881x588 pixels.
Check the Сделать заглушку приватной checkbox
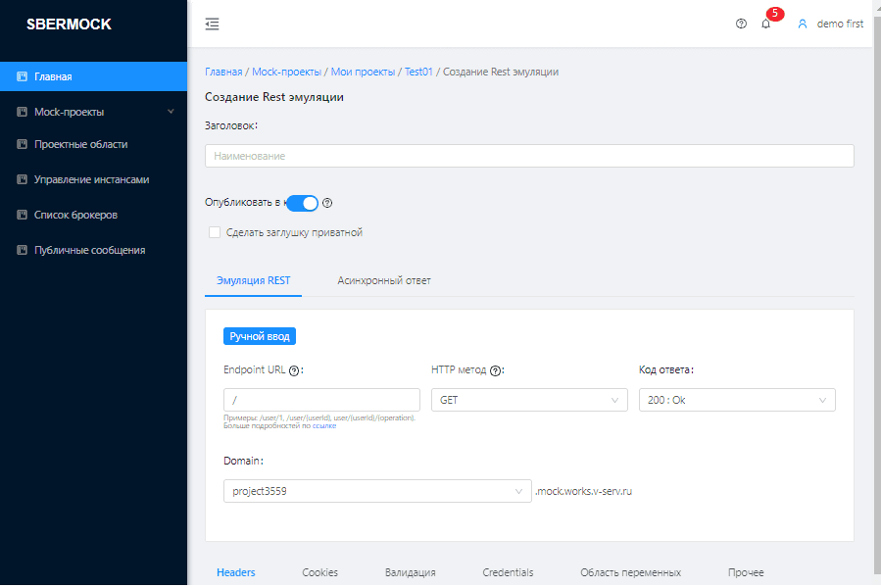point(215,232)
